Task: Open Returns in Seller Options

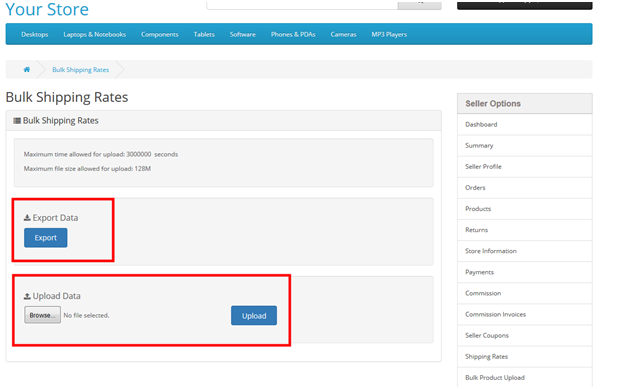Action: pos(525,230)
